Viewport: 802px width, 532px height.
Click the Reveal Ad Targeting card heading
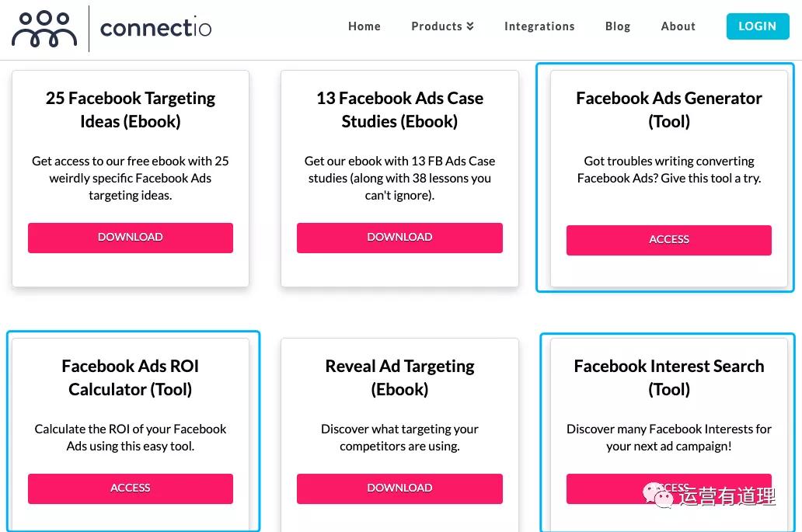pyautogui.click(x=399, y=377)
